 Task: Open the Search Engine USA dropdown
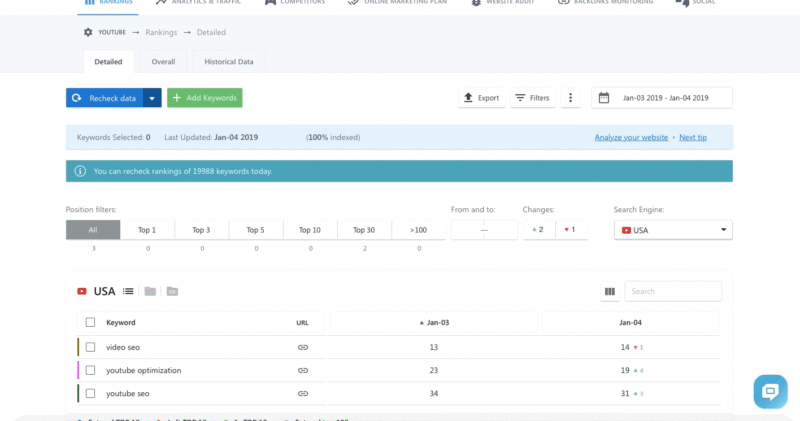click(673, 230)
